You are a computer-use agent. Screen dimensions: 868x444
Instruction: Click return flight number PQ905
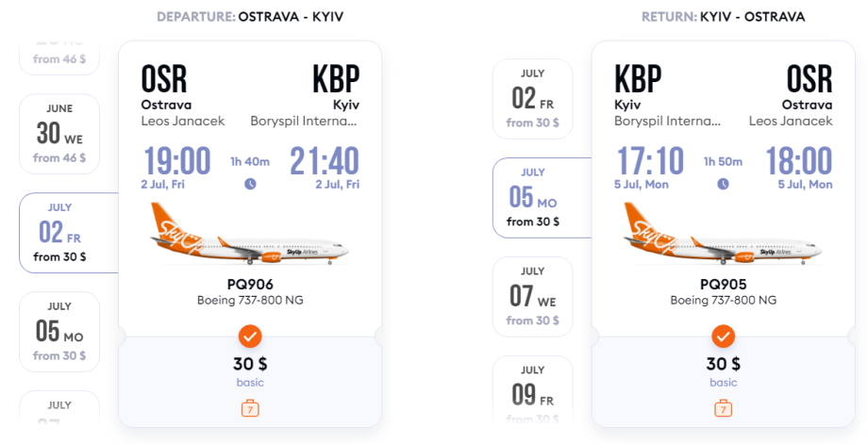(724, 284)
